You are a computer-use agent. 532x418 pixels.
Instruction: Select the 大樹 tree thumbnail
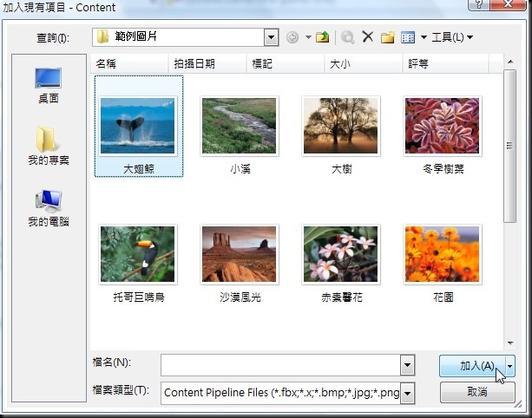(341, 126)
